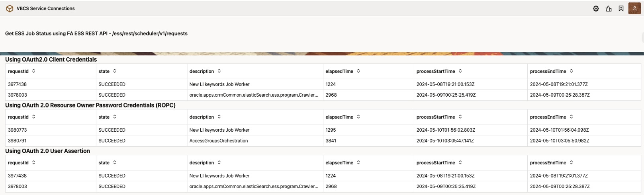Click the thumbs-up feedback icon
This screenshot has width=644, height=195.
609,8
